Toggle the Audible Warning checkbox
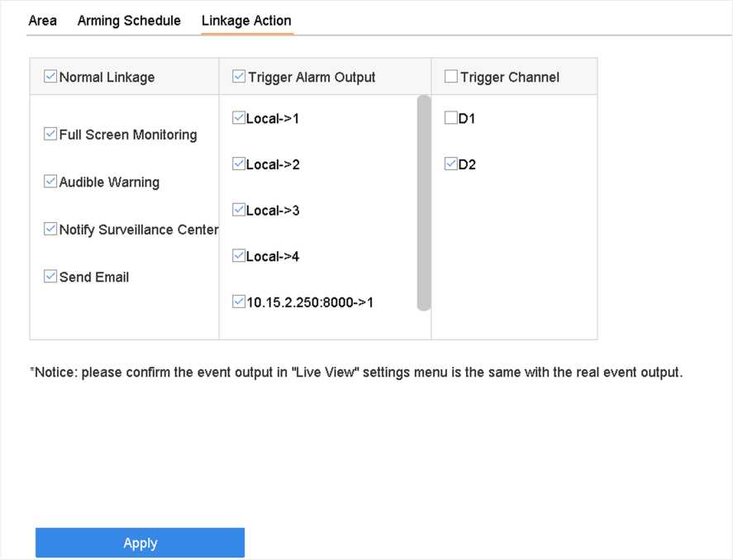 click(x=51, y=182)
